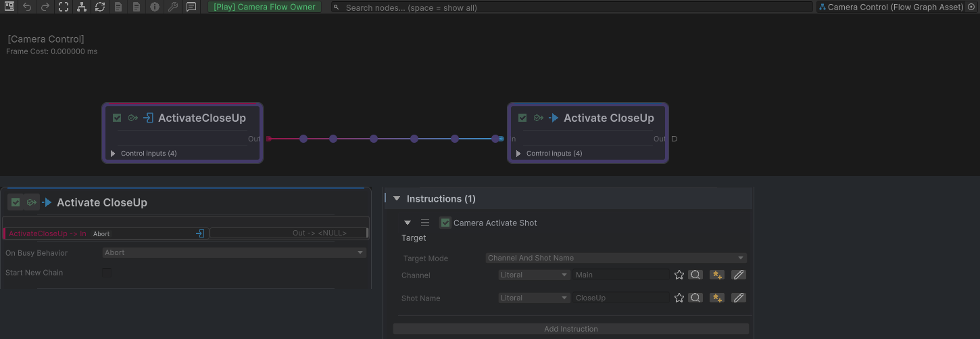The height and width of the screenshot is (339, 980).
Task: Click the first document icon in toolbar
Action: click(118, 7)
